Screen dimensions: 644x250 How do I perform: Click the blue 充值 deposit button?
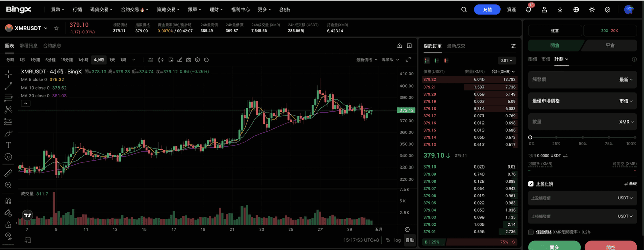(x=487, y=9)
